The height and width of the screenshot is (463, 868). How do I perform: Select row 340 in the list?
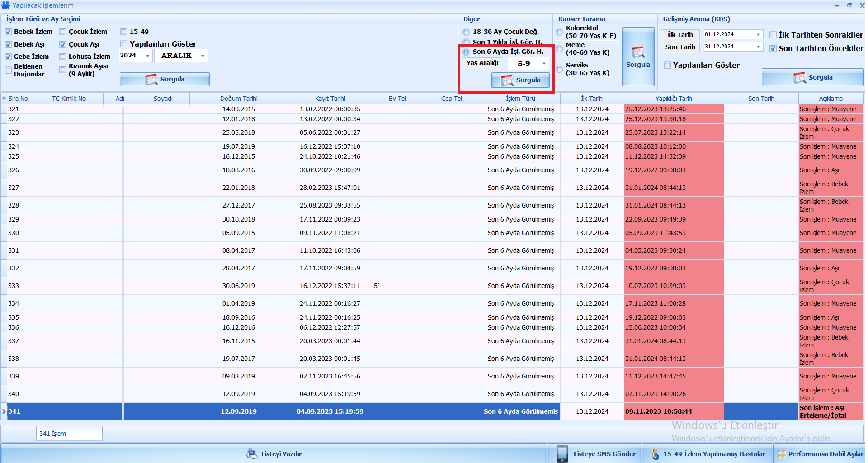click(432, 394)
